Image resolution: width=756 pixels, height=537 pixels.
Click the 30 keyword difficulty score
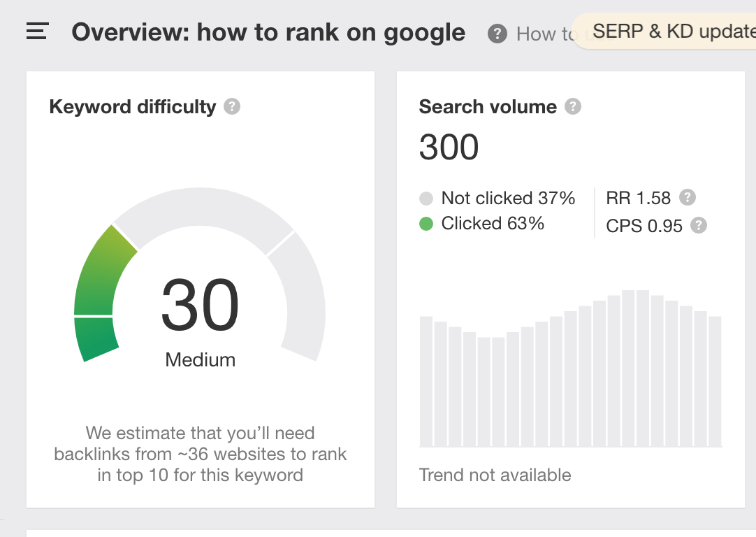coord(200,305)
